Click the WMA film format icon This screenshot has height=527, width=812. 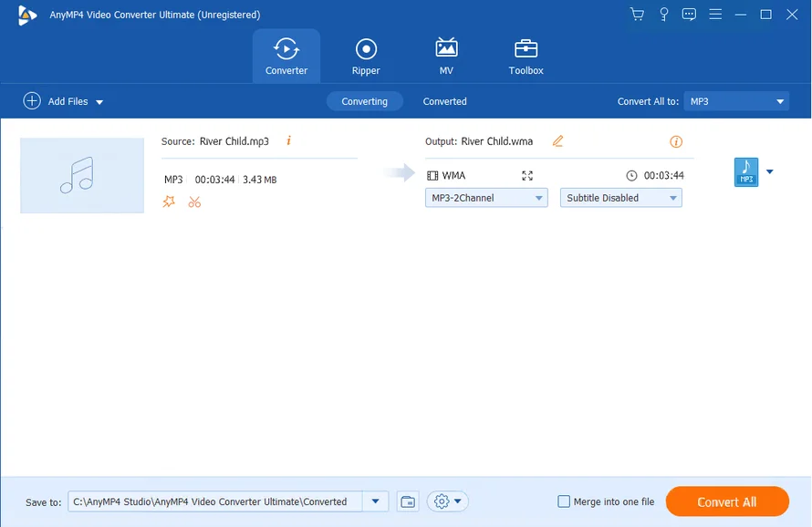pyautogui.click(x=432, y=175)
